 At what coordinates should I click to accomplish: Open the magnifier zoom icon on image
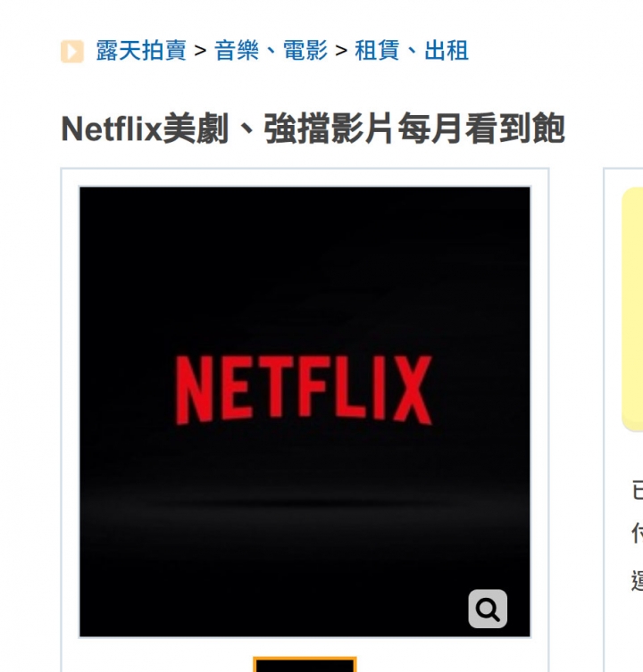point(488,609)
